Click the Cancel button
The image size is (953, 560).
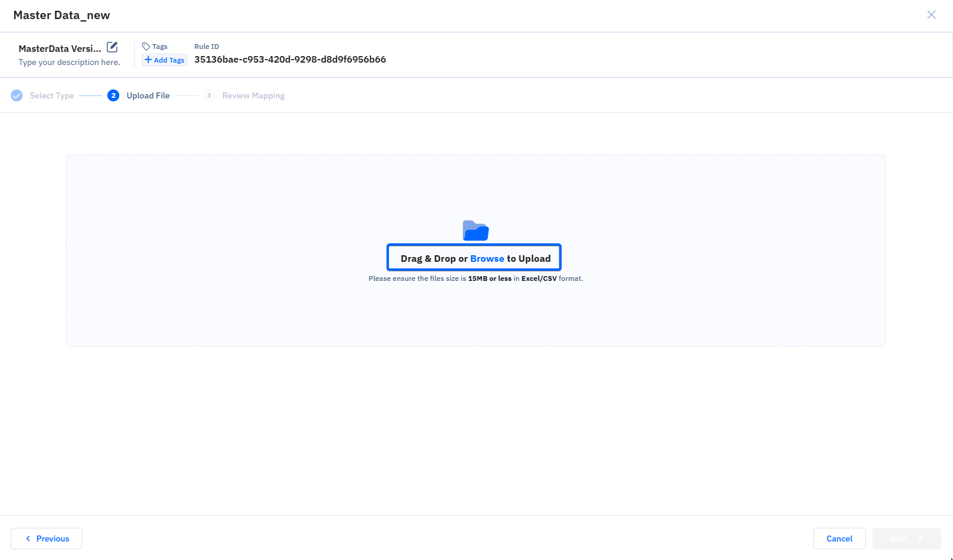pyautogui.click(x=840, y=539)
